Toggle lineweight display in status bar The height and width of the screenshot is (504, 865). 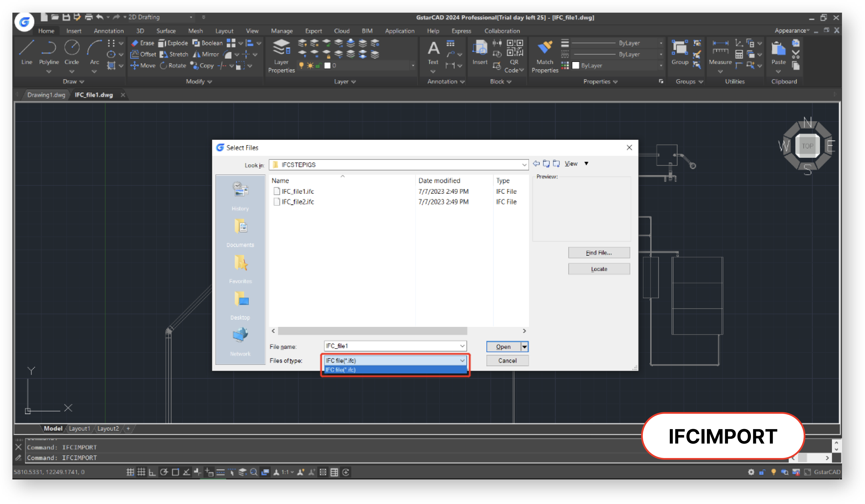pos(221,472)
